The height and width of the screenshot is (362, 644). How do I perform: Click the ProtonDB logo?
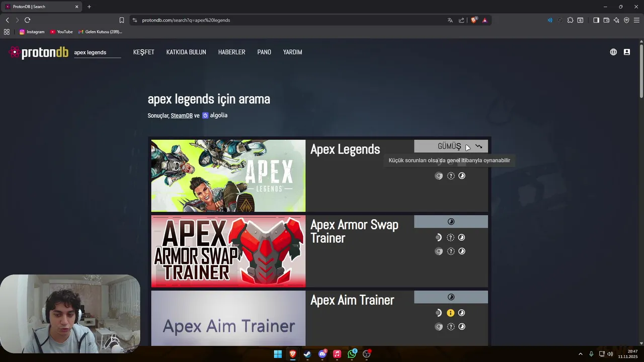pos(39,52)
